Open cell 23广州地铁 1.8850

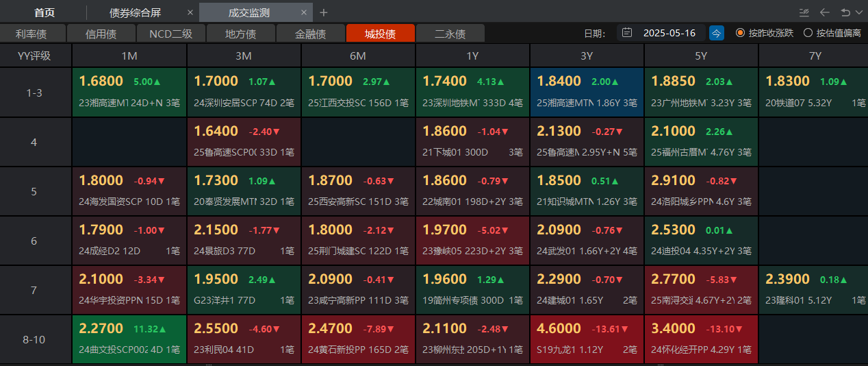(x=701, y=93)
